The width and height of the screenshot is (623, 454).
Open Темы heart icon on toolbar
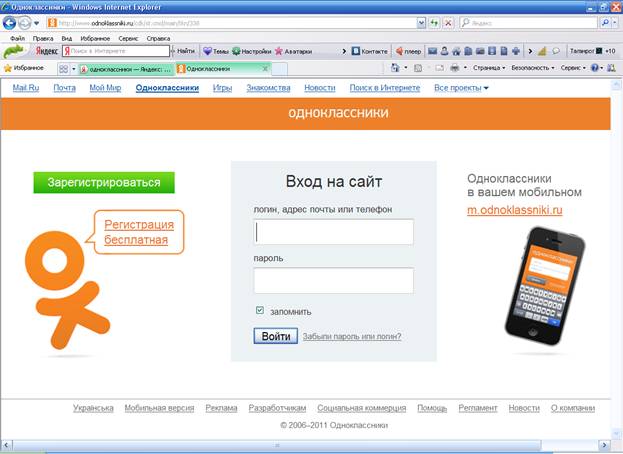216,51
